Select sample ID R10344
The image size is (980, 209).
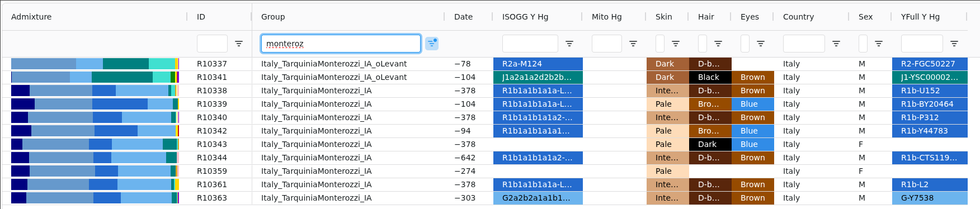point(212,158)
